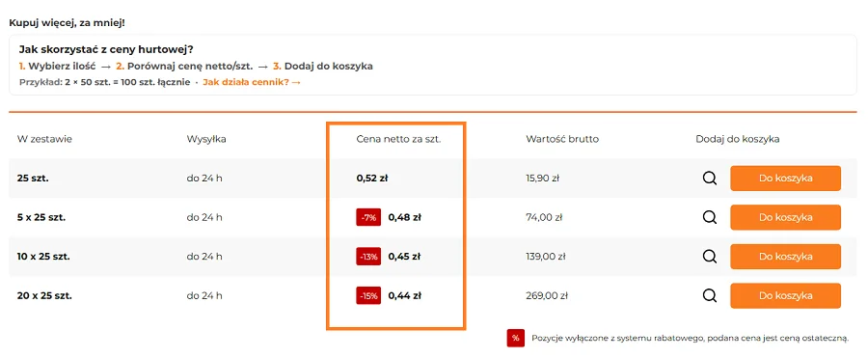The image size is (868, 358).
Task: Click 'Cena netto za szt.' column header
Action: point(398,139)
